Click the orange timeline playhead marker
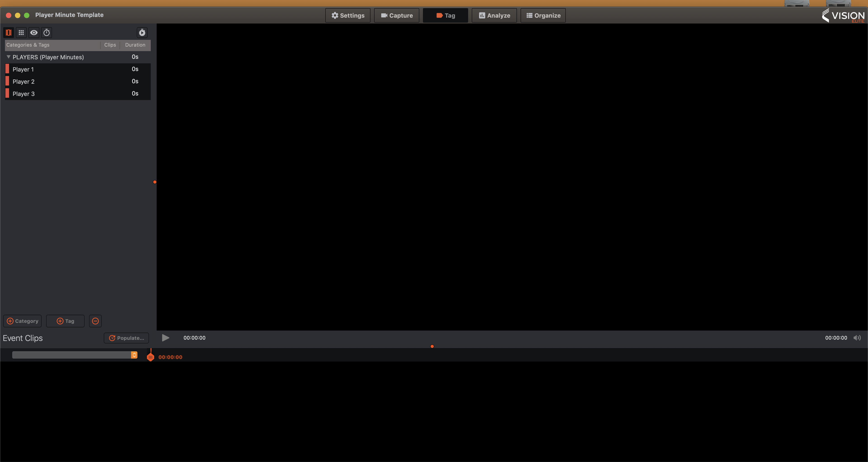 (x=151, y=357)
